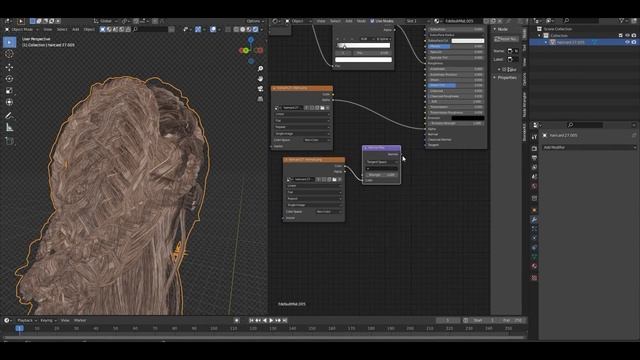This screenshot has width=640, height=360.
Task: Collapse the Node section in node sidebar
Action: click(x=501, y=29)
